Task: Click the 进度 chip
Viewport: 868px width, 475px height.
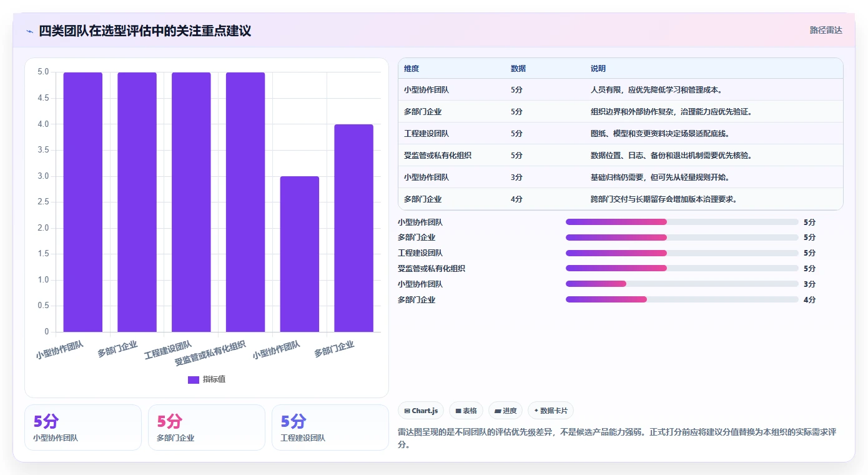Action: coord(505,411)
